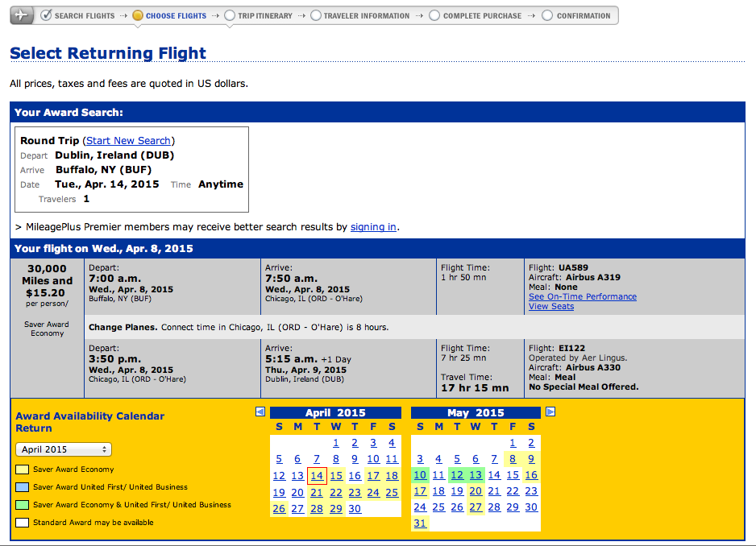Click next month arrow on calendar
Image resolution: width=756 pixels, height=546 pixels.
pyautogui.click(x=550, y=412)
